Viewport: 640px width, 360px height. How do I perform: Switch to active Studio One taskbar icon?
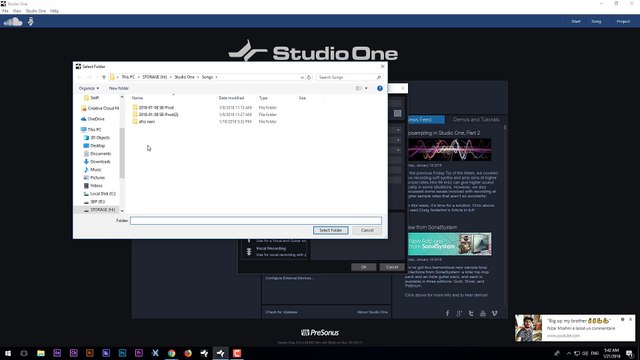pyautogui.click(x=220, y=353)
